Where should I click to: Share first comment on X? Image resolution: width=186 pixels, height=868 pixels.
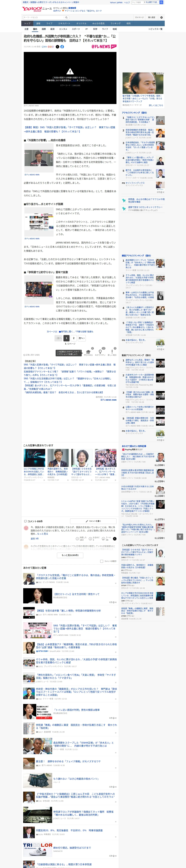click(115, 538)
